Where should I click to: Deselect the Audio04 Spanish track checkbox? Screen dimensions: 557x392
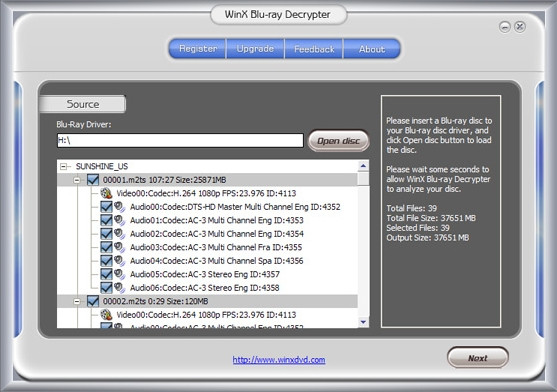coord(106,261)
